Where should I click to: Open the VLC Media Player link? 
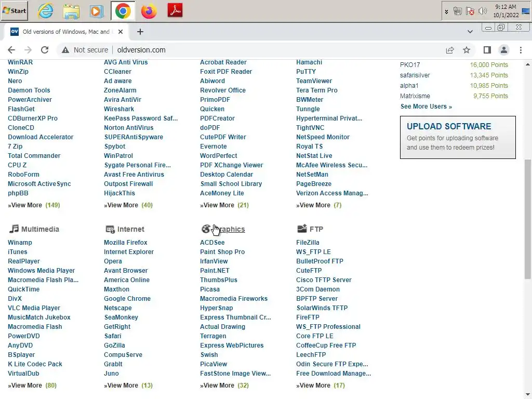point(34,308)
